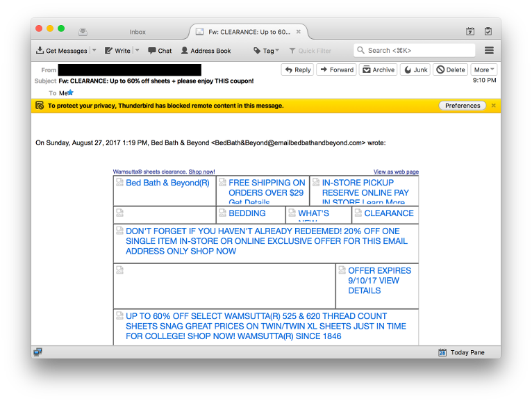Click the sender address emailbedbathandbeyond.com text
Viewport: 532px width, 403px height.
point(288,143)
